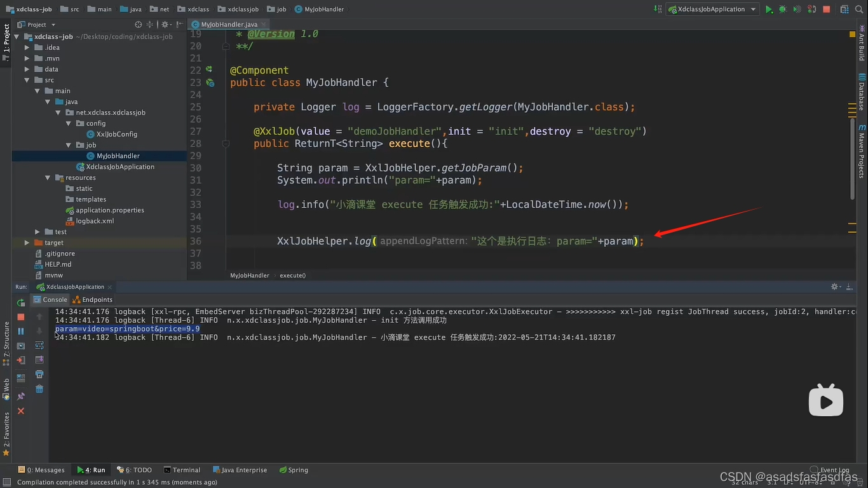Viewport: 868px width, 488px height.
Task: Pause output in the Run panel
Action: point(21,331)
